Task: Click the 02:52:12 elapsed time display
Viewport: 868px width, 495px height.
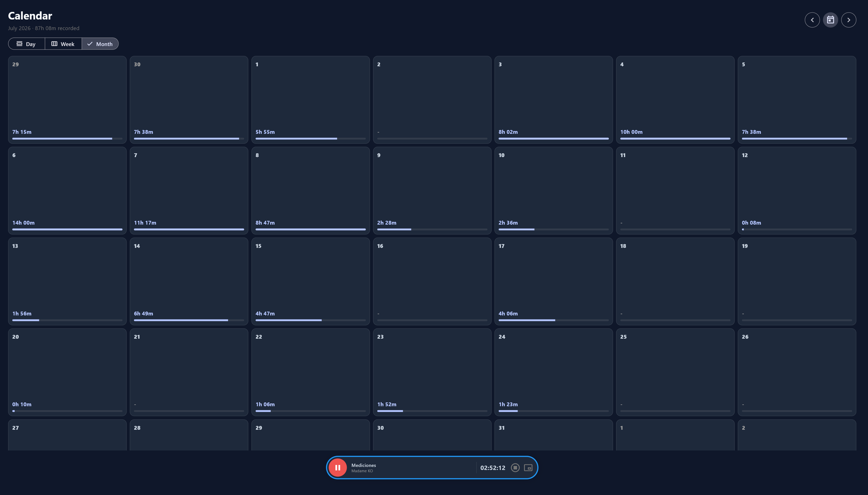Action: tap(492, 468)
